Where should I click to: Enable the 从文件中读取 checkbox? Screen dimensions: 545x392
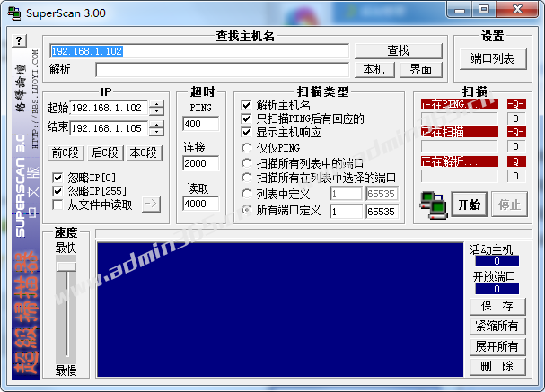[57, 205]
